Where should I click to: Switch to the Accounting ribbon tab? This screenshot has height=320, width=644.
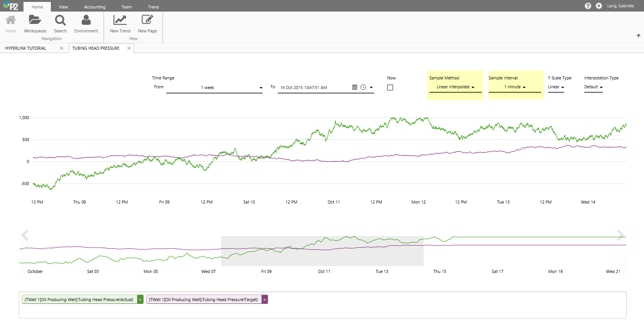click(x=94, y=7)
